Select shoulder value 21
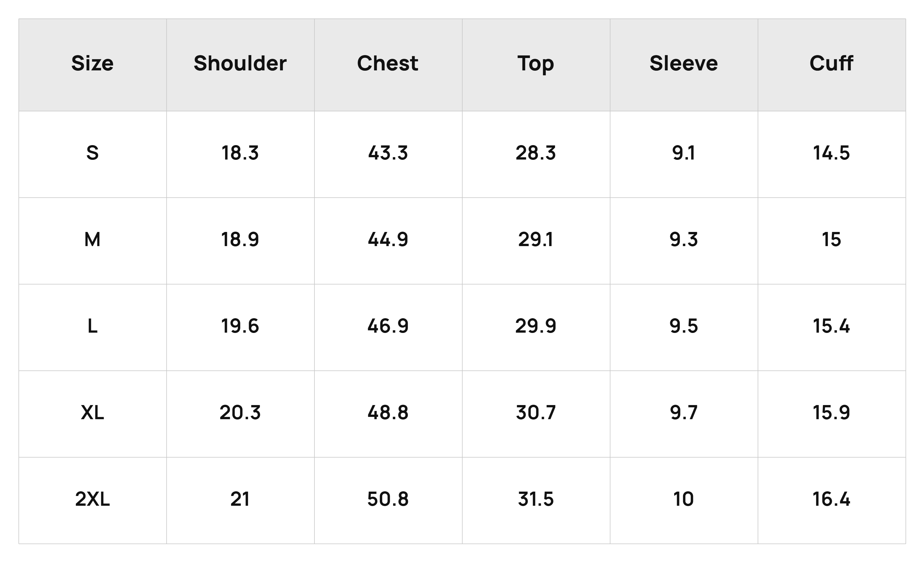Image resolution: width=924 pixels, height=562 pixels. tap(240, 499)
